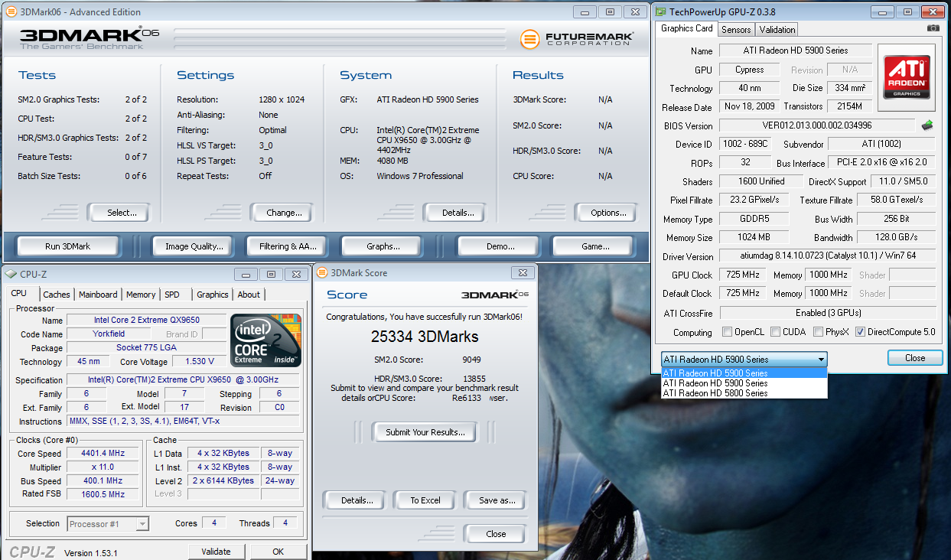This screenshot has width=951, height=560.
Task: Click the Bandwidth 128.0 GB/s field
Action: tap(897, 238)
